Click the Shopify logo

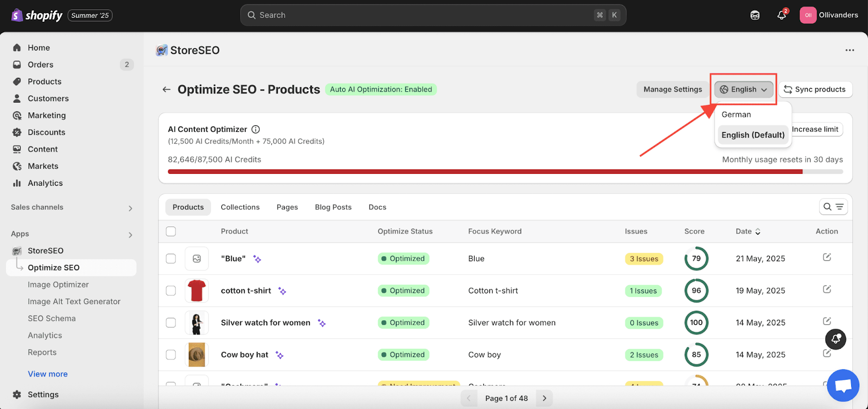[37, 15]
